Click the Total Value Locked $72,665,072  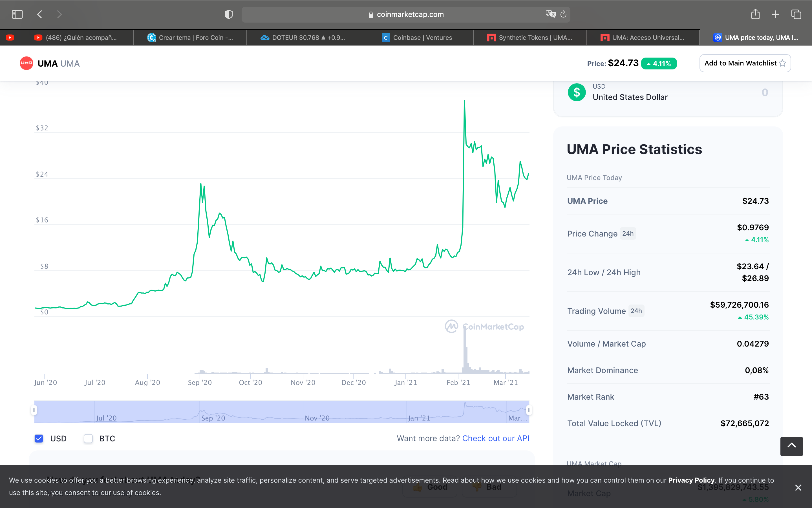[x=745, y=423]
